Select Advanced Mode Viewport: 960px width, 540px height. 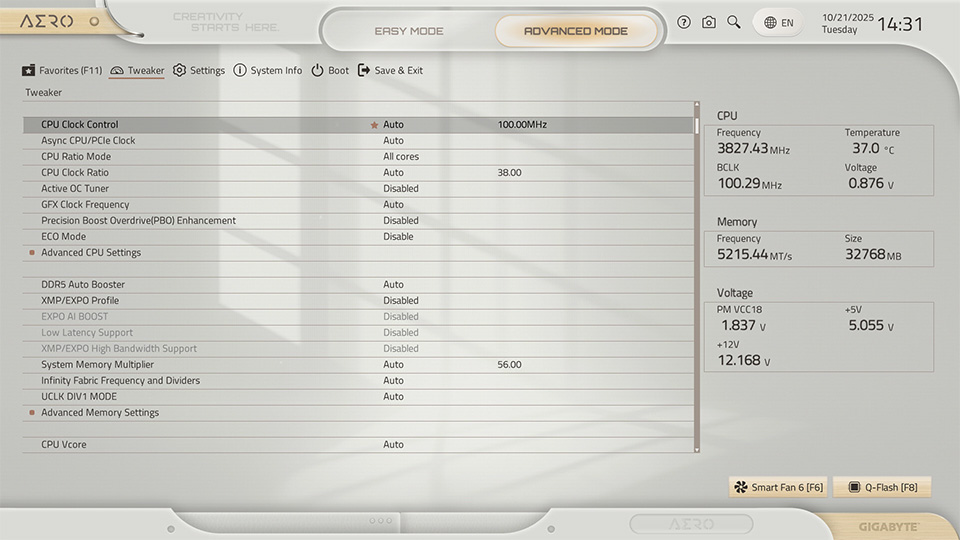pyautogui.click(x=576, y=31)
